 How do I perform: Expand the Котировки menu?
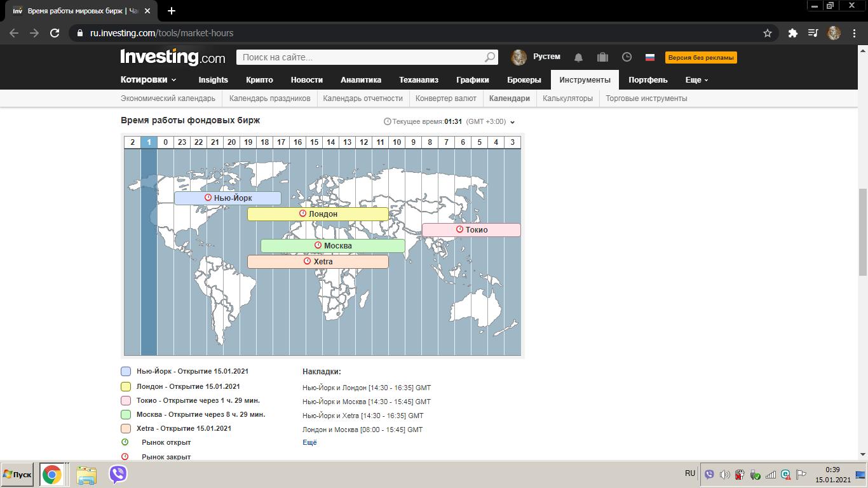click(149, 80)
